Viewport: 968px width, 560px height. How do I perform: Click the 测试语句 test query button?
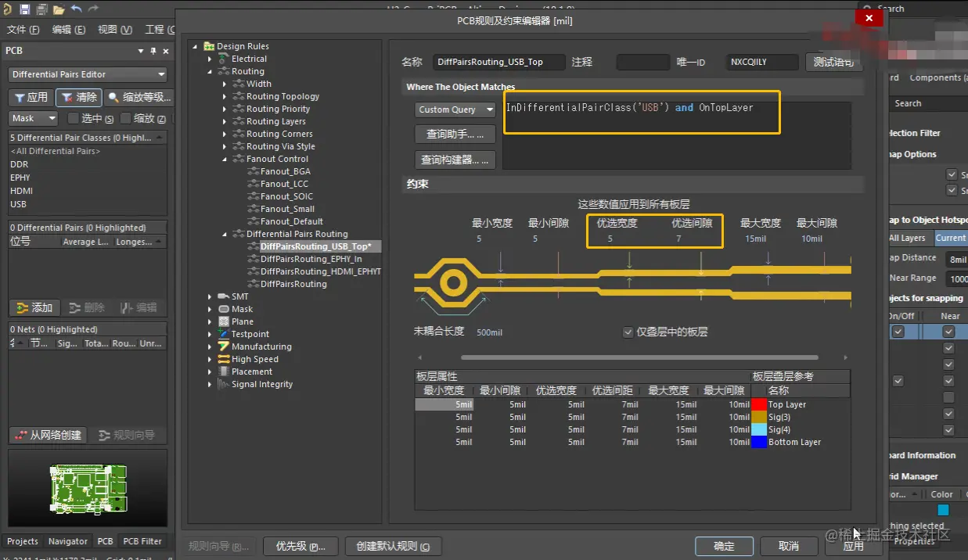click(834, 62)
